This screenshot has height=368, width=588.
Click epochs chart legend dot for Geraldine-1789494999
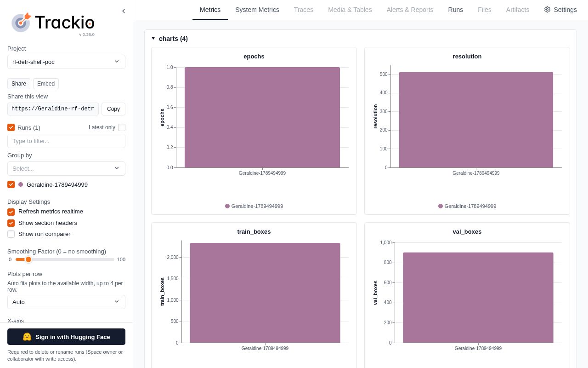tap(227, 206)
